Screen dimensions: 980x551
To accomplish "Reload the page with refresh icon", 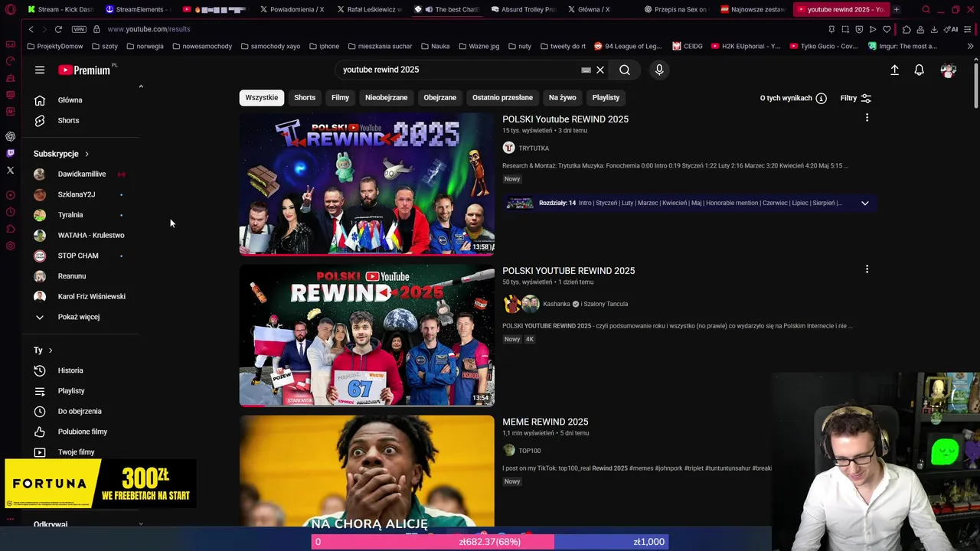I will [x=58, y=29].
